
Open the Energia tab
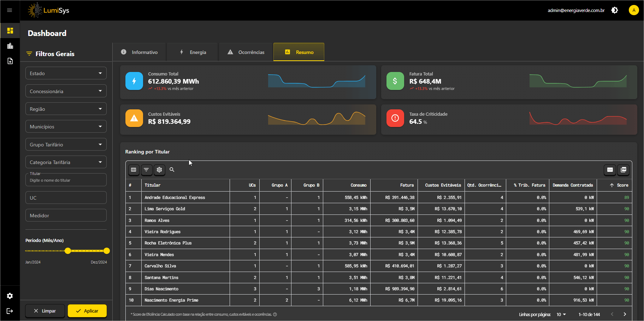point(192,52)
